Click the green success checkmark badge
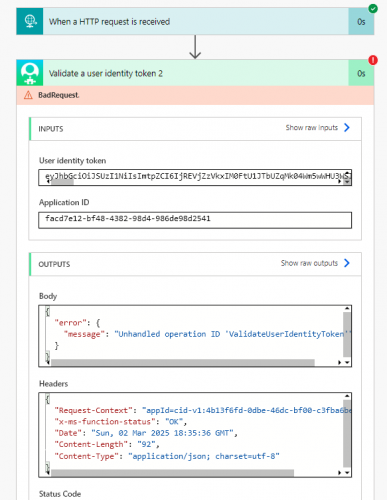The image size is (387, 500). tap(373, 8)
